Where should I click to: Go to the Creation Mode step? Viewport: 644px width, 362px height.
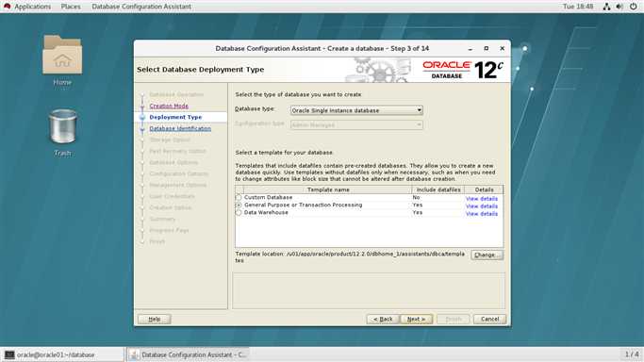[x=169, y=106]
